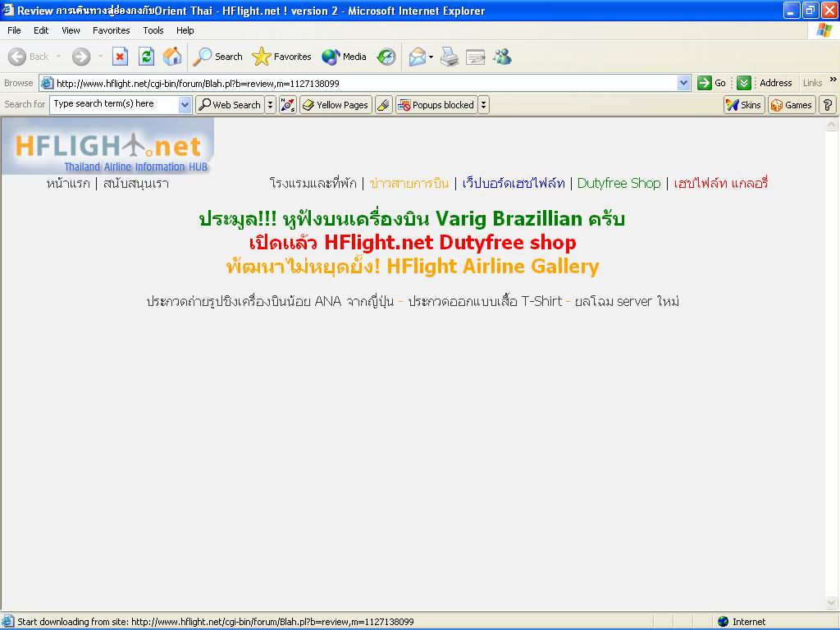Screen dimensions: 840x630
Task: Click the green shield toolbar icon
Action: click(x=743, y=83)
